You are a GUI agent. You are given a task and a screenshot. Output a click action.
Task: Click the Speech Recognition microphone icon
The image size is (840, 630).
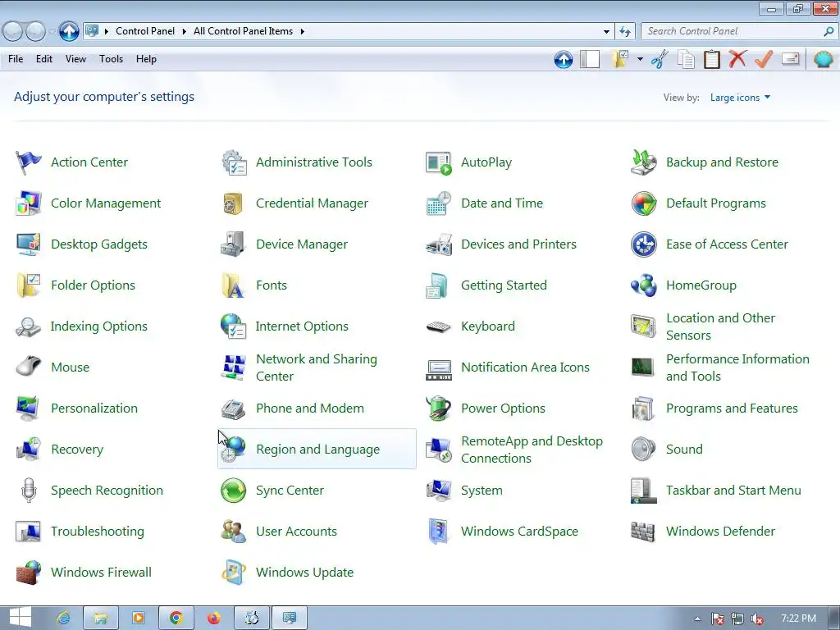click(x=29, y=491)
